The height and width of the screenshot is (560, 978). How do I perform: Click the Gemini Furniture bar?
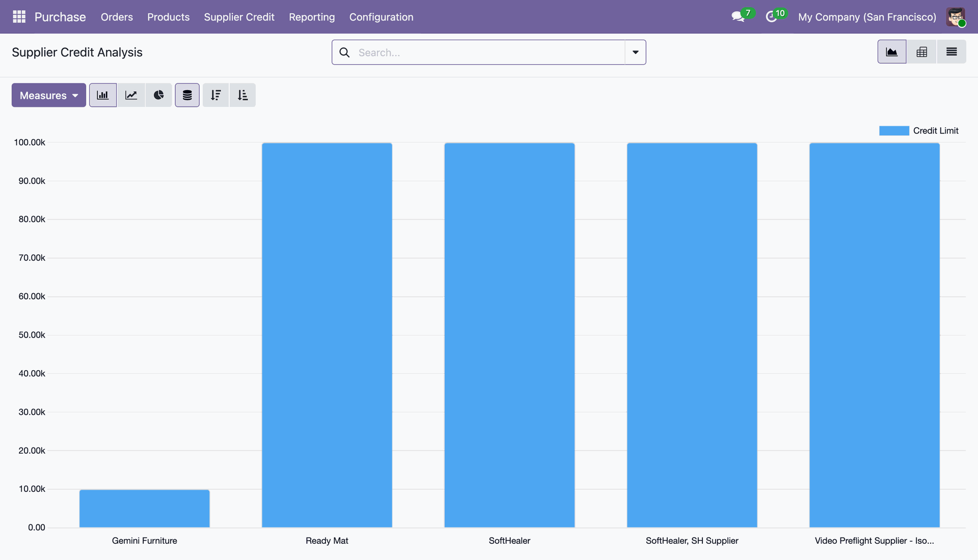coord(145,509)
